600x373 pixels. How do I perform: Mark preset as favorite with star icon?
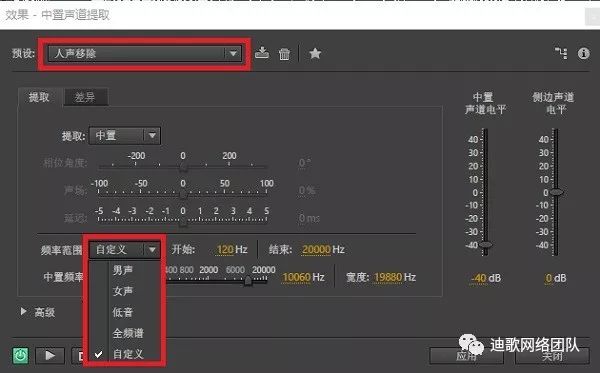click(x=315, y=54)
